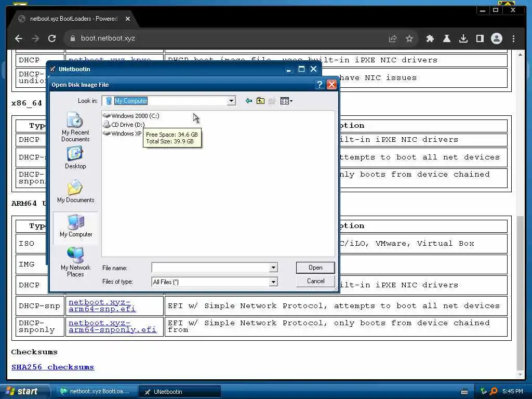
Task: Open the SHA256 checksums link
Action: click(52, 367)
